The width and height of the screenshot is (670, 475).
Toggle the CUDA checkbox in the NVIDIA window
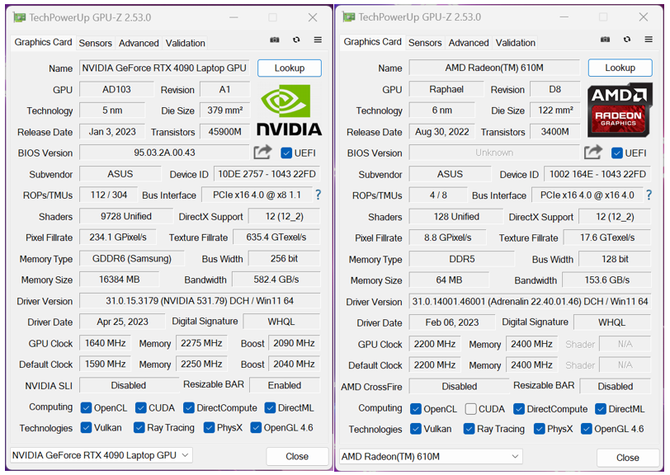pos(141,408)
